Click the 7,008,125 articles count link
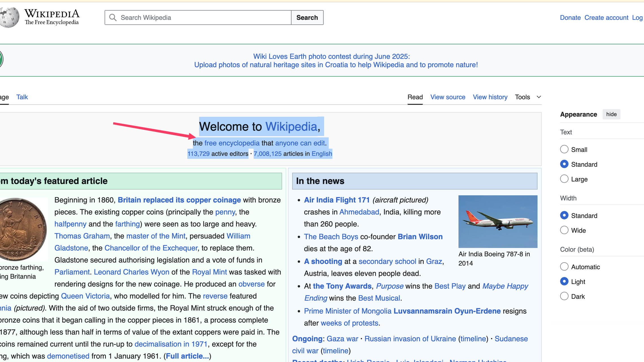Screen dimensions: 644x362 point(267,154)
